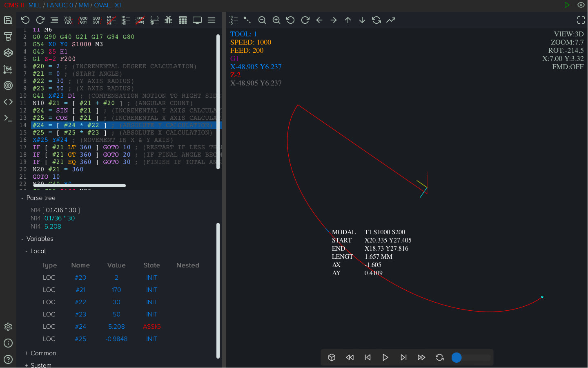Toggle the eye visibility icon at top right
588x368 pixels.
[x=581, y=5]
